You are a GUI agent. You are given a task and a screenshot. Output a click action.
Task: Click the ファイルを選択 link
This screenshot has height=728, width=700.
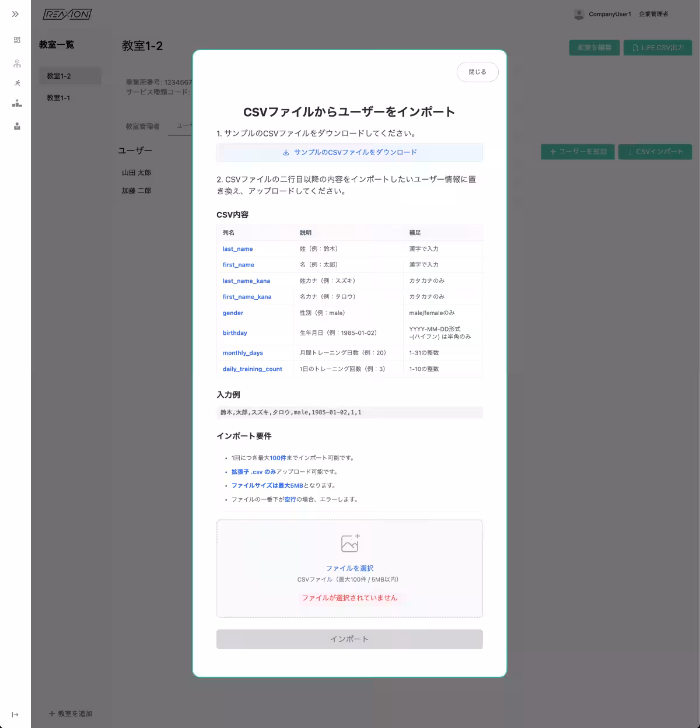[349, 568]
